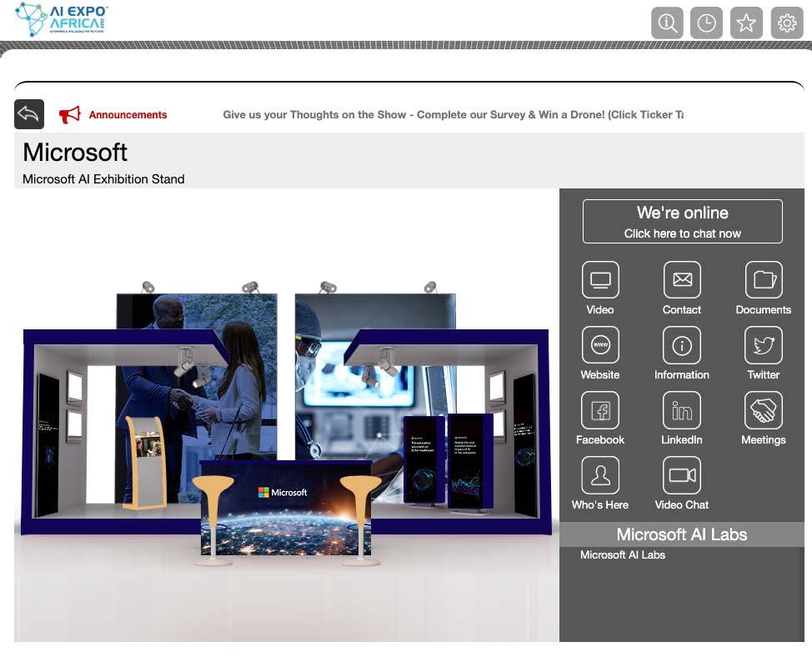This screenshot has width=812, height=667.
Task: Click the Microsoft reception desk in booth
Action: [286, 508]
